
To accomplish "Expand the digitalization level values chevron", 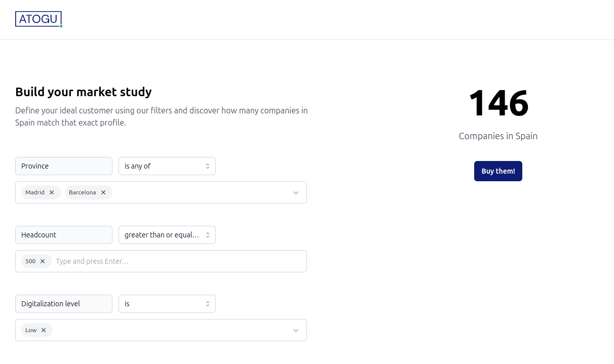I will [296, 330].
